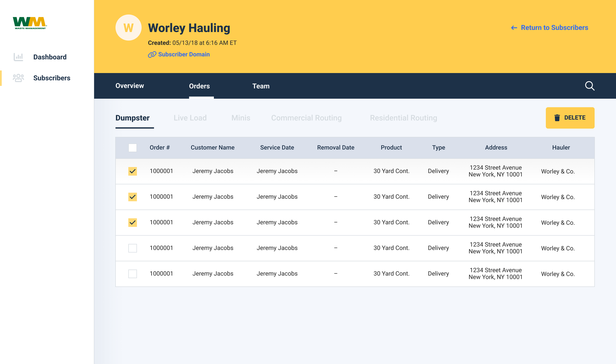Click the Waste Management logo

(30, 23)
